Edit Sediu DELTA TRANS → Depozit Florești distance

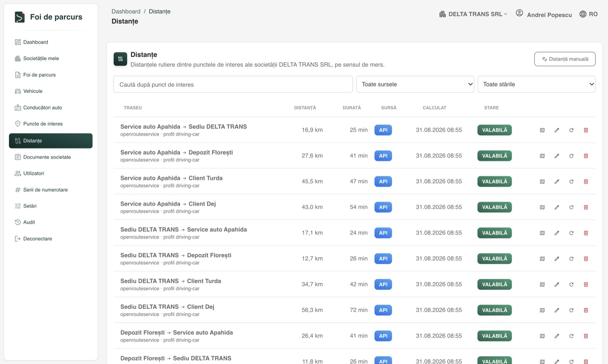(557, 258)
